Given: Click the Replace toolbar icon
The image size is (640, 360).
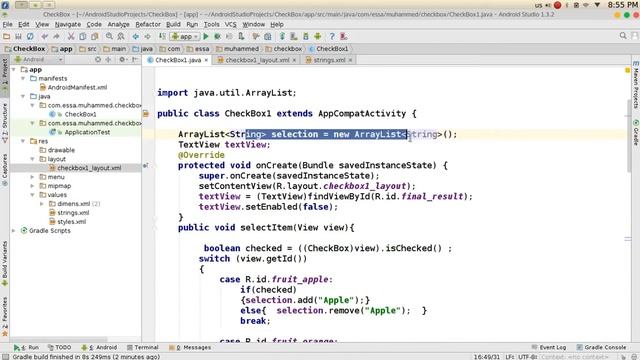Looking at the screenshot, I should (x=121, y=36).
